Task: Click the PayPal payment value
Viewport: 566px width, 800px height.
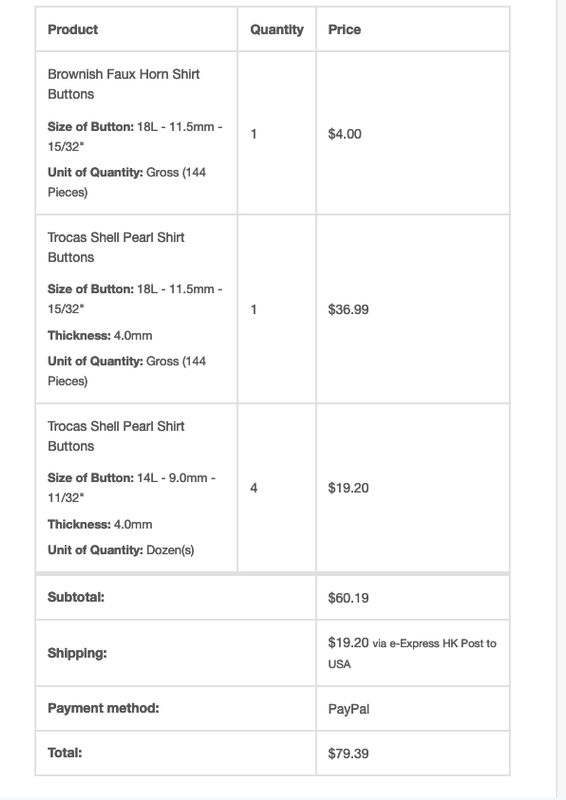Action: [x=349, y=709]
